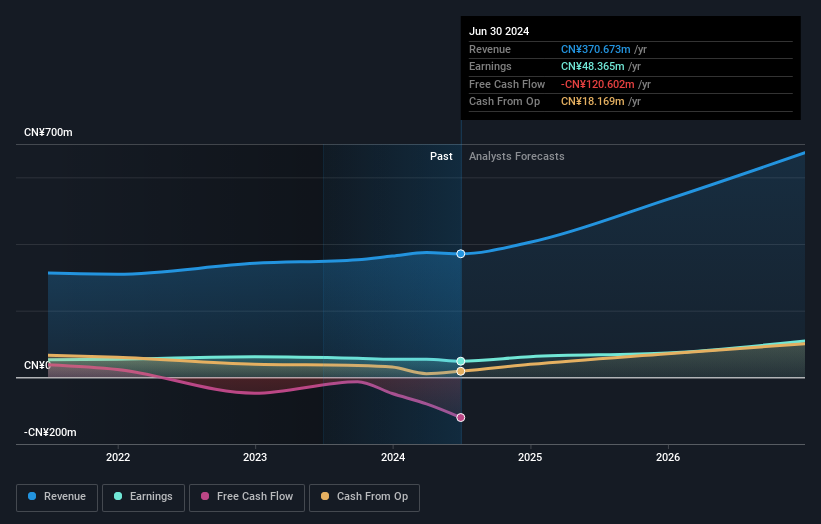Toggle the Earnings legend button
Viewport: 821px width, 524px height.
pyautogui.click(x=143, y=497)
